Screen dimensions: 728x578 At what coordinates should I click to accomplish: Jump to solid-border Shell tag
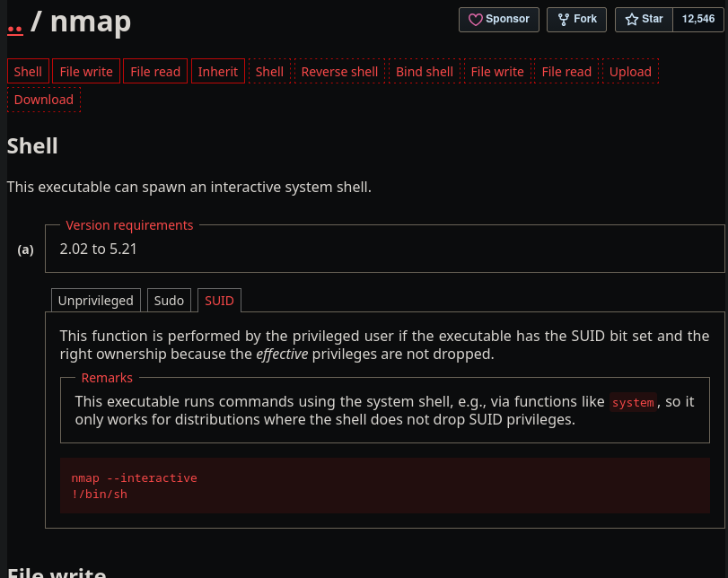(28, 72)
